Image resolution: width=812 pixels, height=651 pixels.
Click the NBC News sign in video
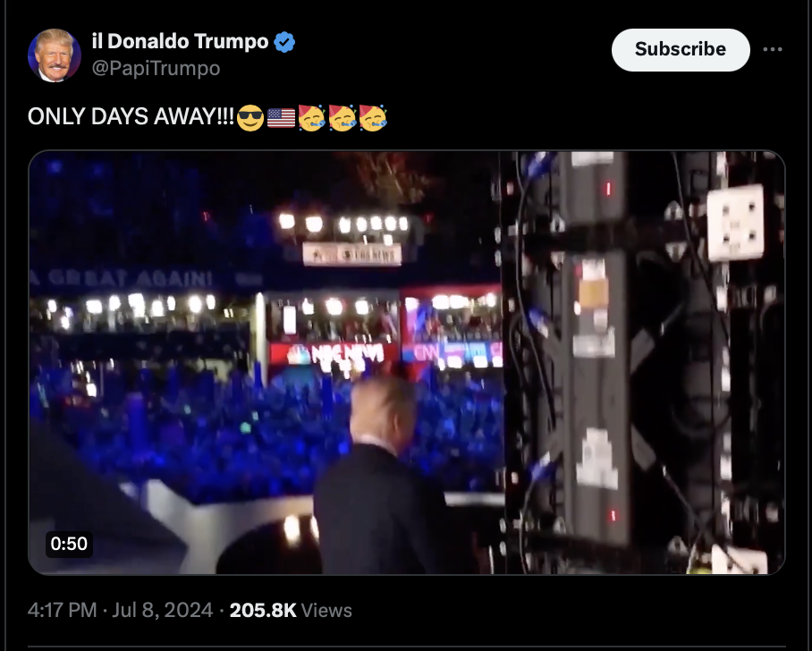point(334,354)
